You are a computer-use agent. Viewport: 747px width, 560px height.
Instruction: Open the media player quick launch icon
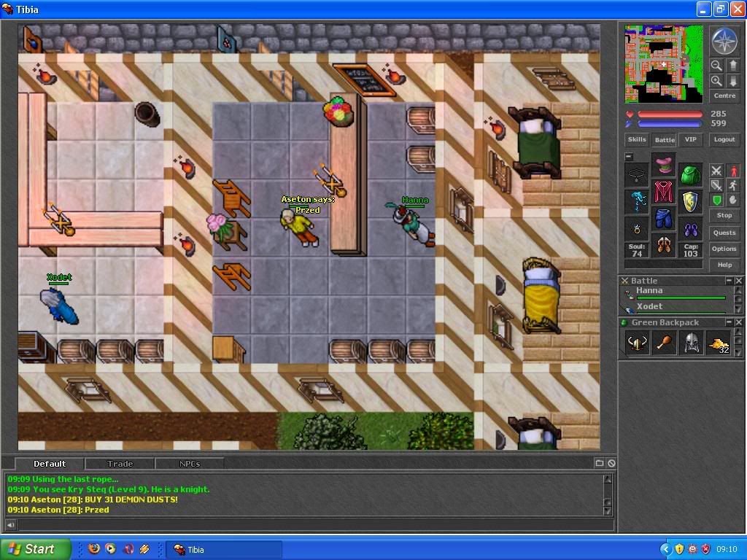click(110, 548)
